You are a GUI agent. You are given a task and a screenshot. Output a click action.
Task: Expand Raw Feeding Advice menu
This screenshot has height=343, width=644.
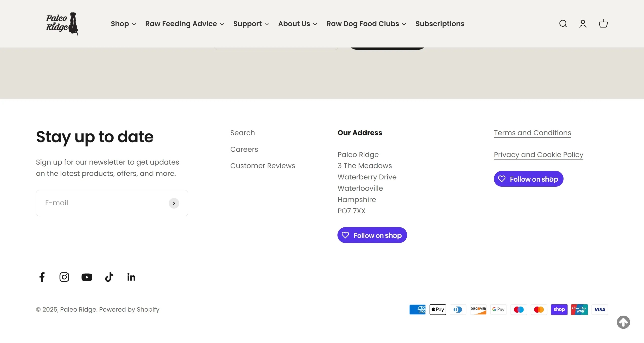pos(184,24)
